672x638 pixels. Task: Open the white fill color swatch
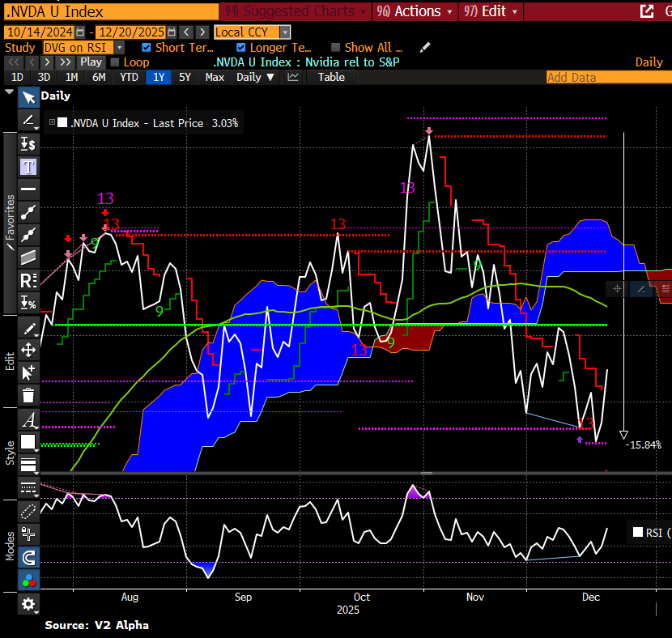coord(28,442)
